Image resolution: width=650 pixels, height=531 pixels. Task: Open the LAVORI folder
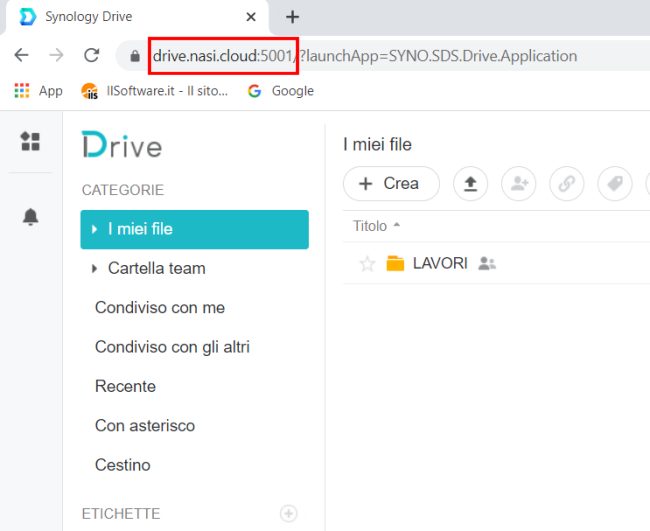pos(439,264)
